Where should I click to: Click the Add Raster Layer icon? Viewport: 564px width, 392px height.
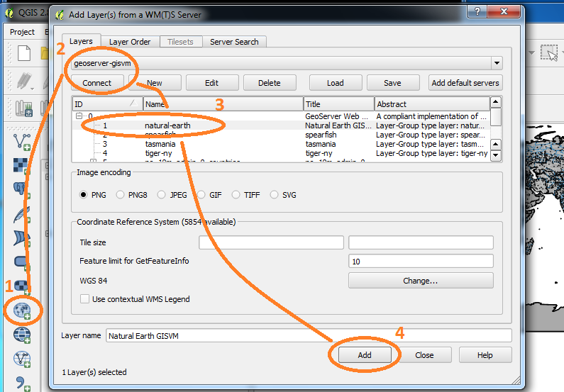[x=22, y=165]
